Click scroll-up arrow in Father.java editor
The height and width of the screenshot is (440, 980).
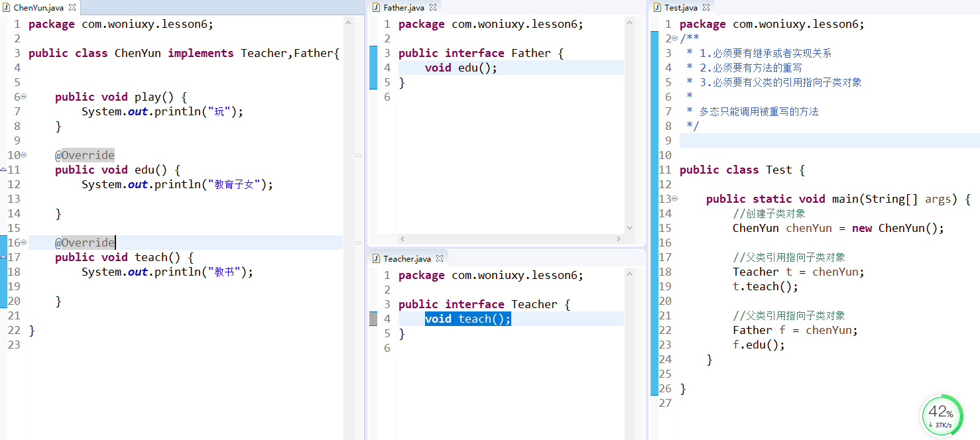(x=629, y=23)
